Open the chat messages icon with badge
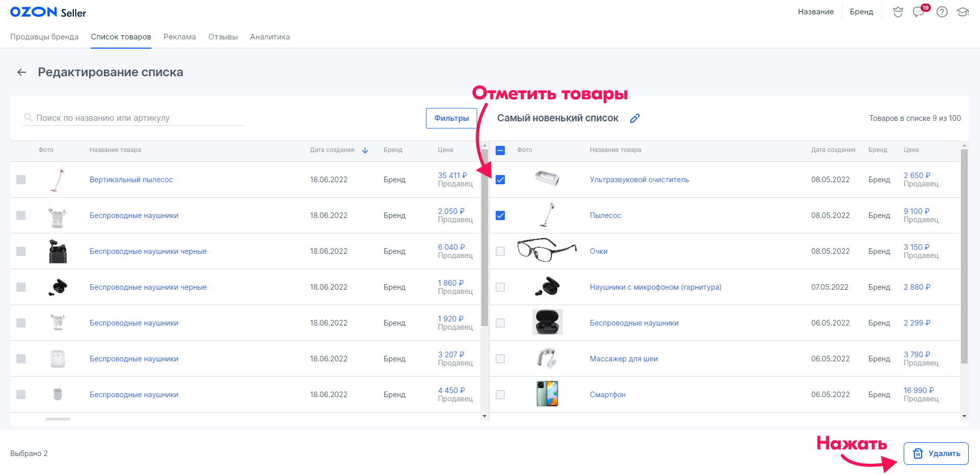This screenshot has width=980, height=475. click(x=919, y=12)
